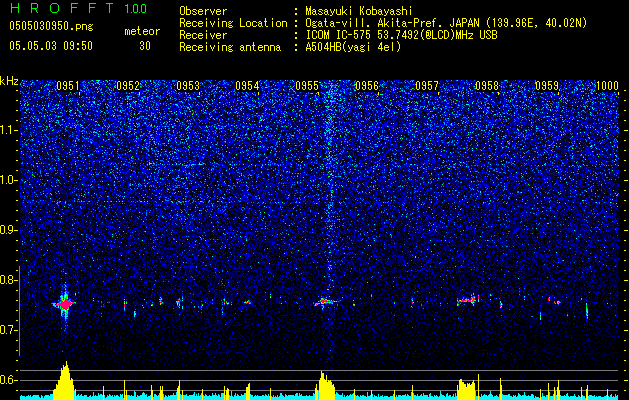Image resolution: width=629 pixels, height=400 pixels.
Task: Click the 0958 time marker
Action: pyautogui.click(x=487, y=86)
